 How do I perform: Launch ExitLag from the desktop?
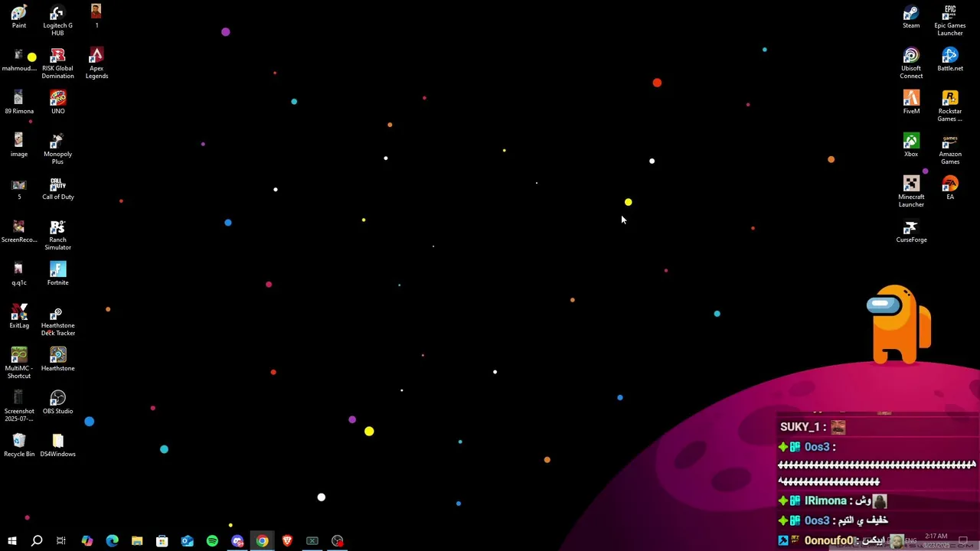(x=19, y=317)
